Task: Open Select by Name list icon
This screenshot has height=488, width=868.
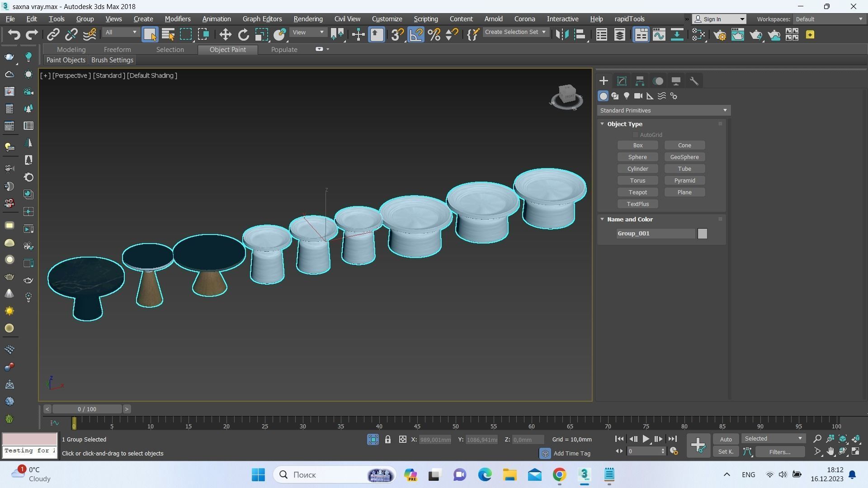Action: point(168,35)
